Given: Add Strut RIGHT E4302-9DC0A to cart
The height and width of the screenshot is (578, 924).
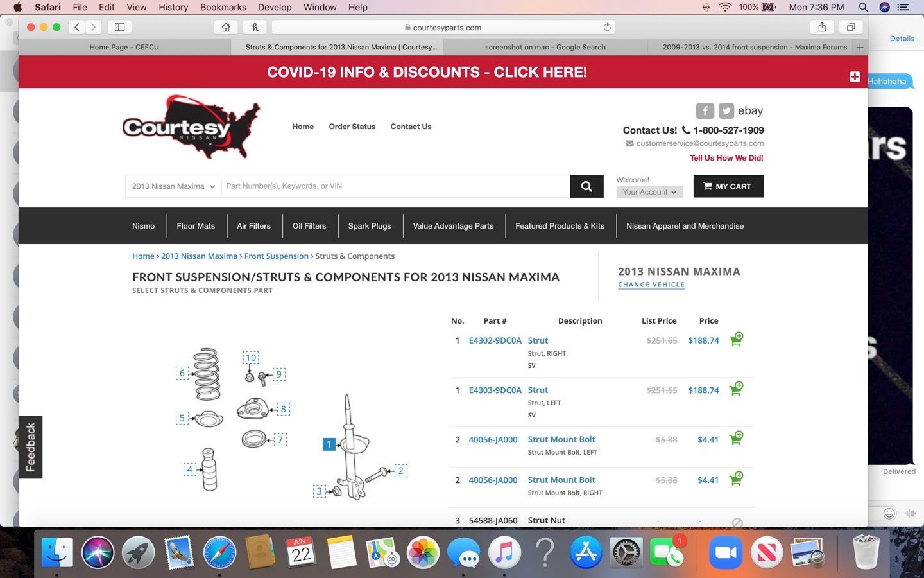Looking at the screenshot, I should 736,339.
